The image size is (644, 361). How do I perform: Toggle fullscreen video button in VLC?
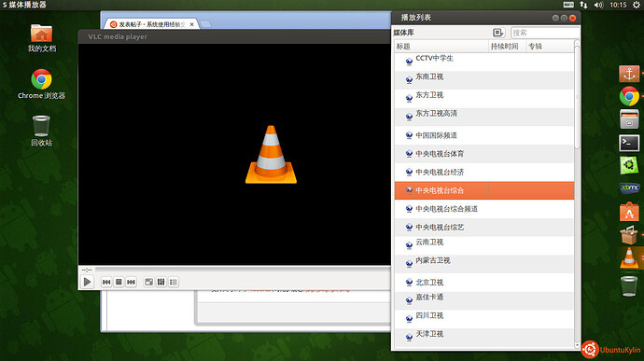tap(149, 282)
